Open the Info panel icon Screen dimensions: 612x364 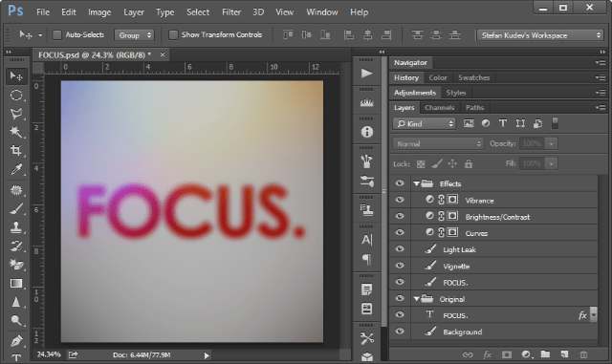pyautogui.click(x=366, y=132)
